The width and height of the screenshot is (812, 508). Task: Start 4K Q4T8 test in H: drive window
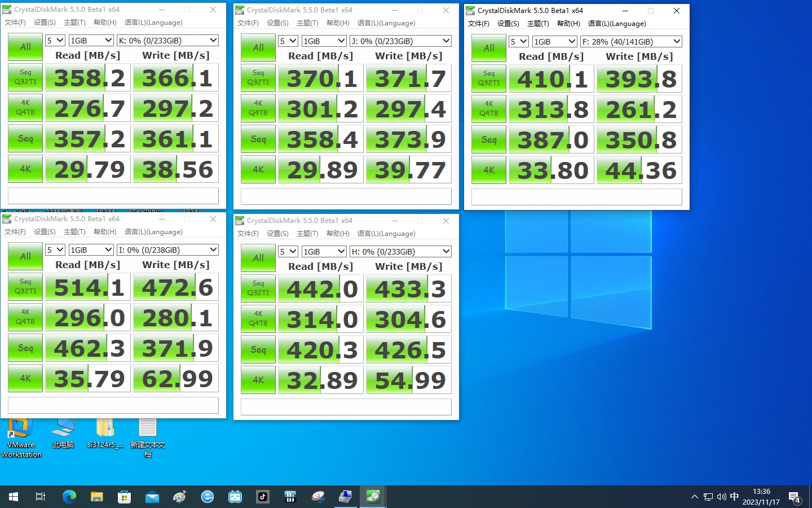pyautogui.click(x=258, y=319)
